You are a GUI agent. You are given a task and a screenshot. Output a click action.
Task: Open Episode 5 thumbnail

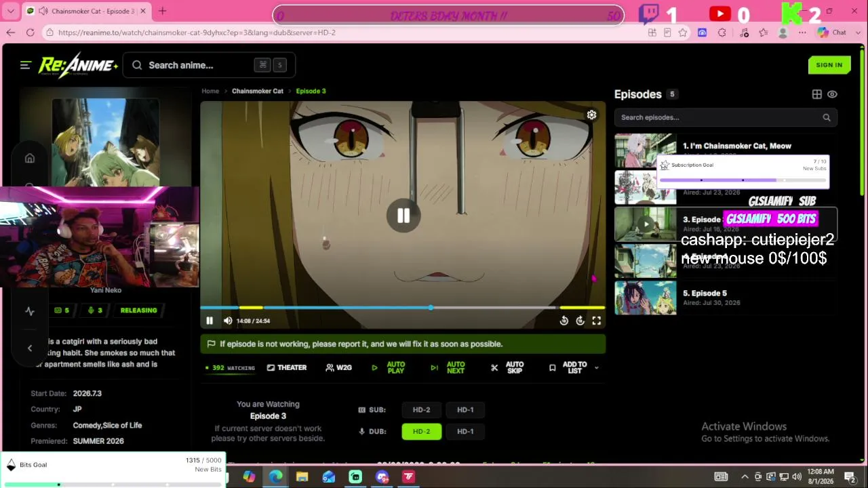click(x=646, y=298)
